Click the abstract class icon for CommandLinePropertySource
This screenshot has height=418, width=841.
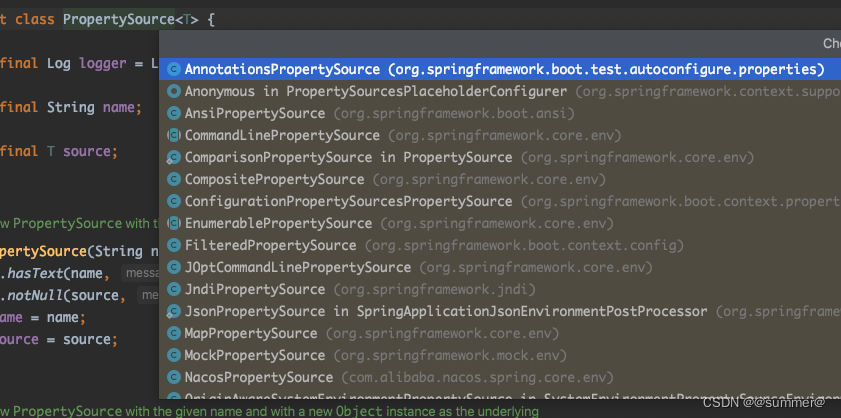pyautogui.click(x=173, y=135)
